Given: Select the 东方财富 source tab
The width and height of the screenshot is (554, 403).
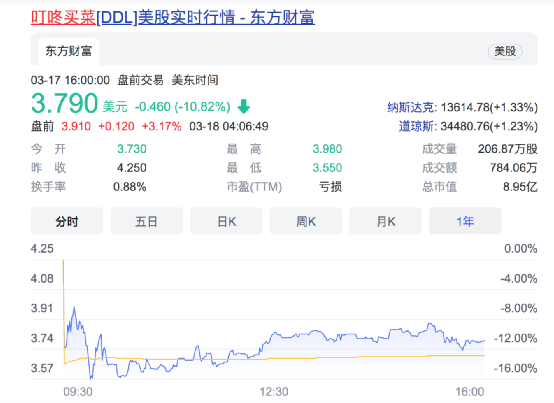Looking at the screenshot, I should [69, 51].
